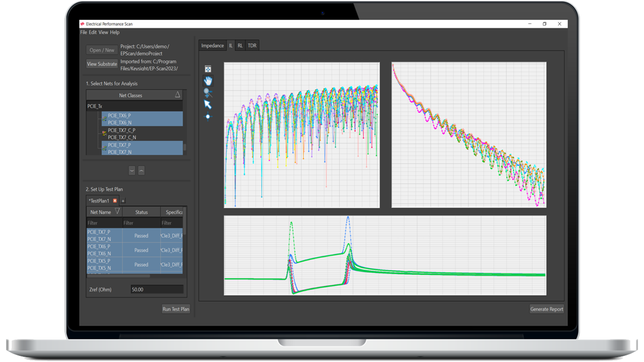Switch to the TDR tab

coord(252,45)
